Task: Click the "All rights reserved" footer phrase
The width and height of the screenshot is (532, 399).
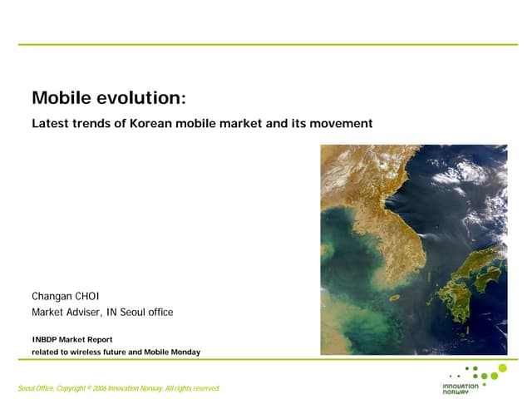Action: (192, 388)
